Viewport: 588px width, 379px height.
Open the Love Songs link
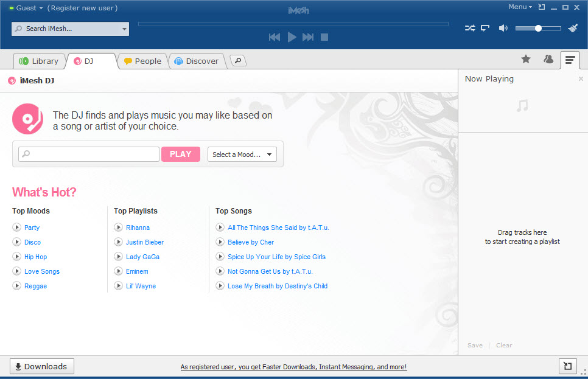pyautogui.click(x=42, y=271)
